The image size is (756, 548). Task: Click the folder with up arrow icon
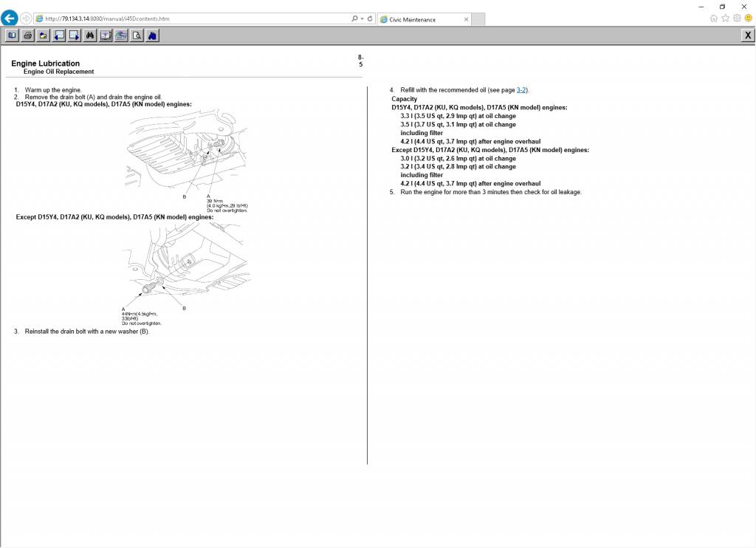43,35
